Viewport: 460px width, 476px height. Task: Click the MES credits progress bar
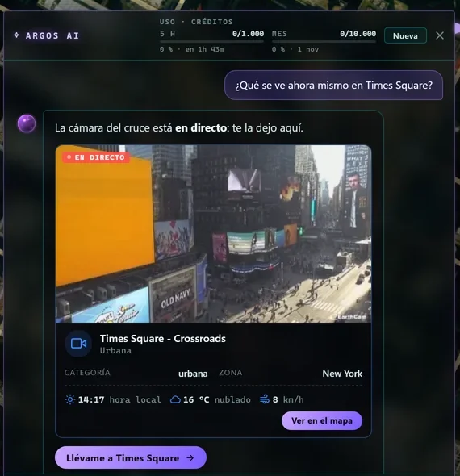324,42
